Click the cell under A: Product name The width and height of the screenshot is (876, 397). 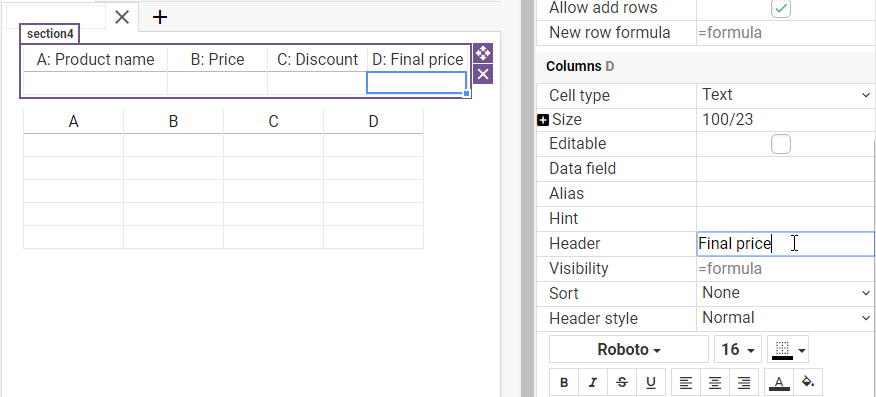96,83
